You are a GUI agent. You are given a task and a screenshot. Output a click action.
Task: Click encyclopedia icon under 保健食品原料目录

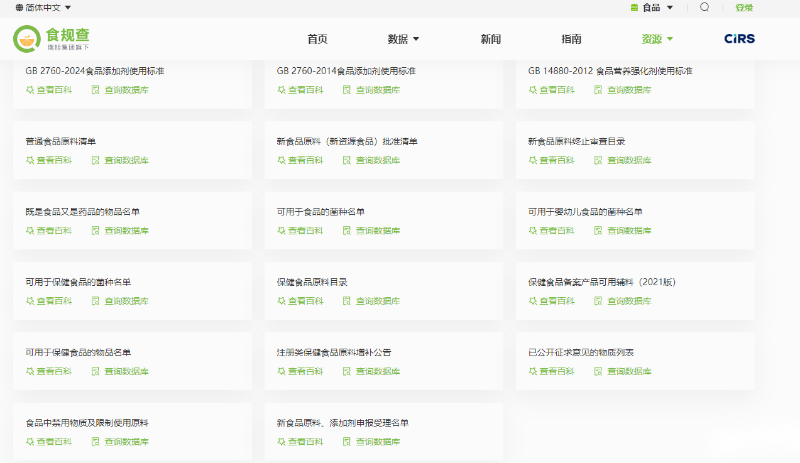click(x=282, y=301)
